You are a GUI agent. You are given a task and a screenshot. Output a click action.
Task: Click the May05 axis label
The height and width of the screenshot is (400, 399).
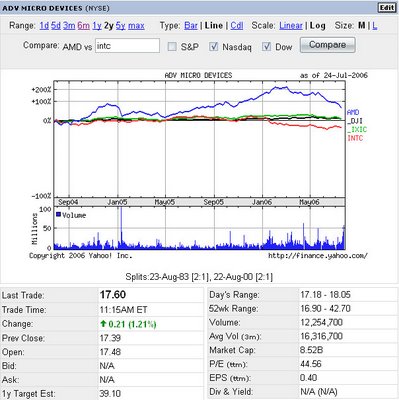pyautogui.click(x=165, y=202)
